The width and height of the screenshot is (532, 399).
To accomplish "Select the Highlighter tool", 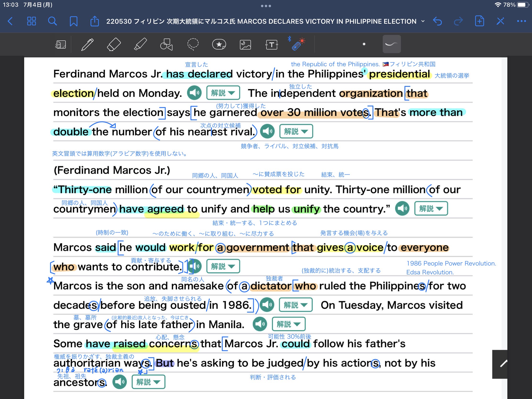I will (140, 44).
